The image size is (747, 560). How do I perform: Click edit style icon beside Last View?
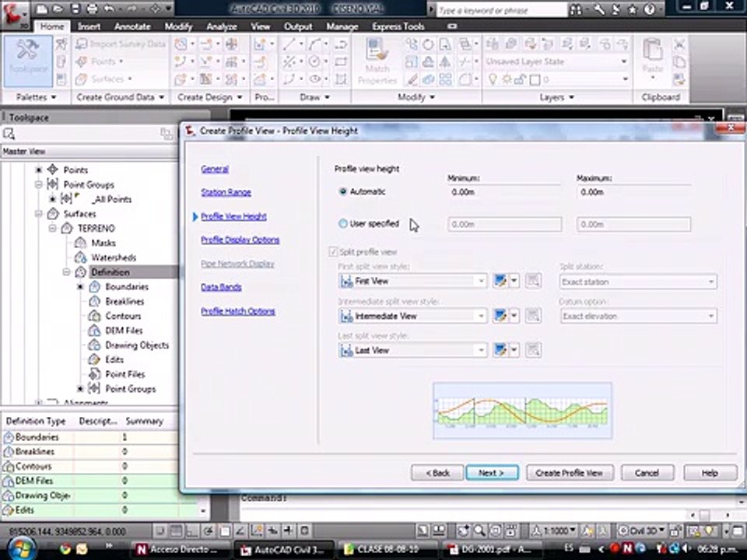(x=500, y=351)
